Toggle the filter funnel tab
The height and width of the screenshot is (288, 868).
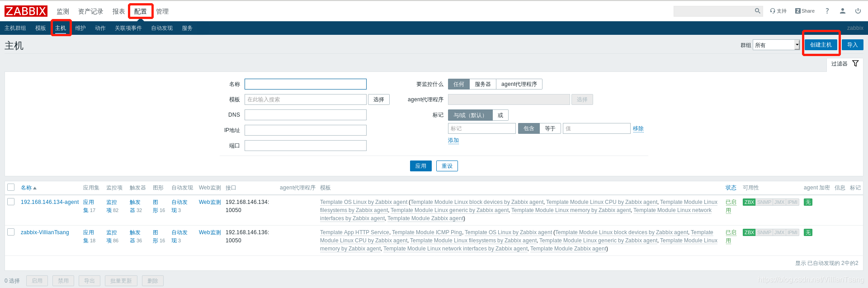845,64
